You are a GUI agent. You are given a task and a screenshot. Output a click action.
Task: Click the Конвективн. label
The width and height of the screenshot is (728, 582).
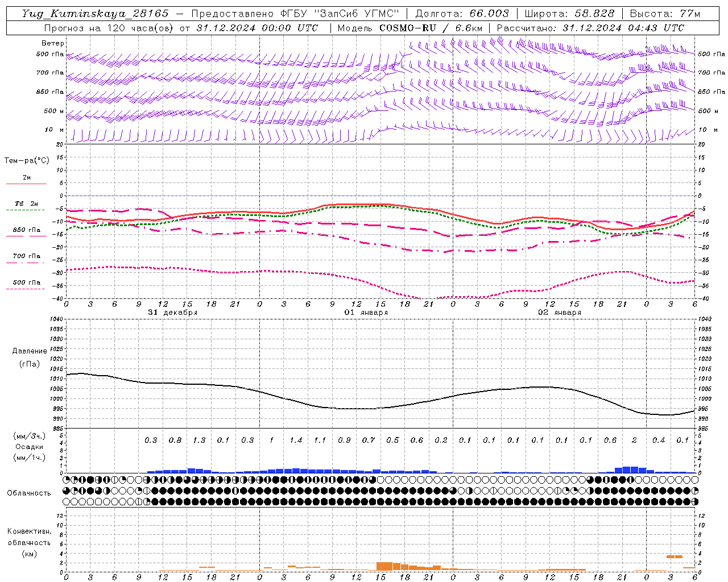(29, 531)
